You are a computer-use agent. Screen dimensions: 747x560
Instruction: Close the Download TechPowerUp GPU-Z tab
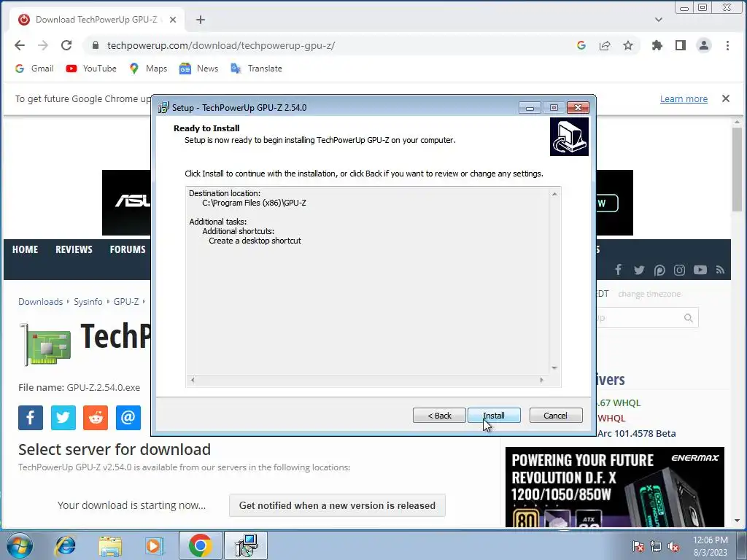pos(173,20)
